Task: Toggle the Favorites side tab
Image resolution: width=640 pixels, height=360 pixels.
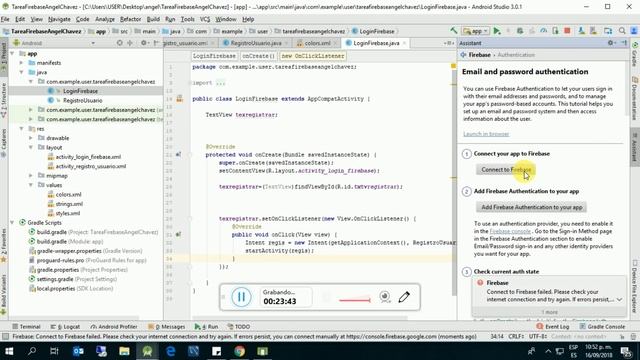Action: tap(4, 245)
